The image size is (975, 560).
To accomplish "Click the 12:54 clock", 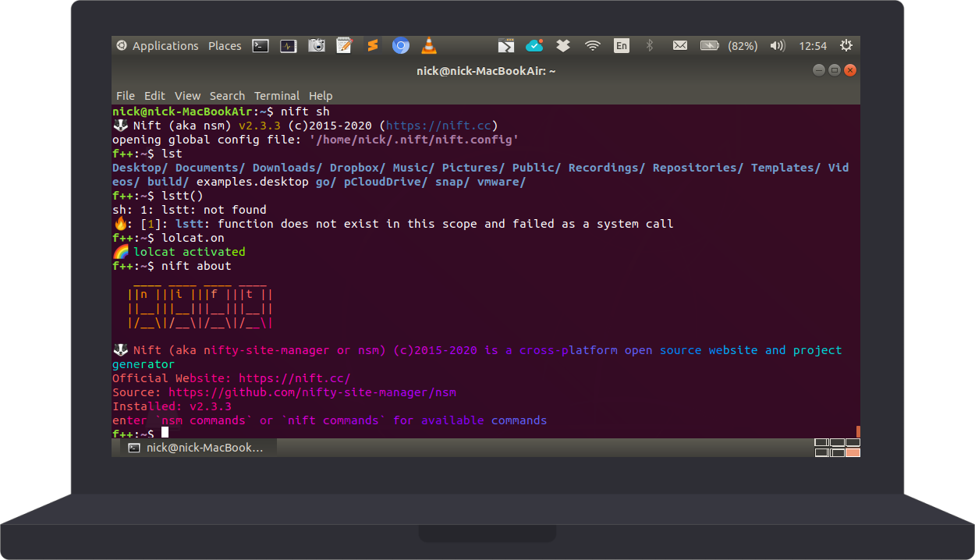I will (813, 46).
